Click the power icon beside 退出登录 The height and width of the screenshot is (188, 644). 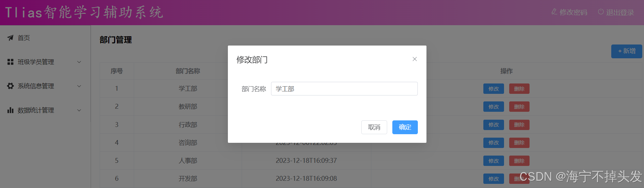point(601,12)
